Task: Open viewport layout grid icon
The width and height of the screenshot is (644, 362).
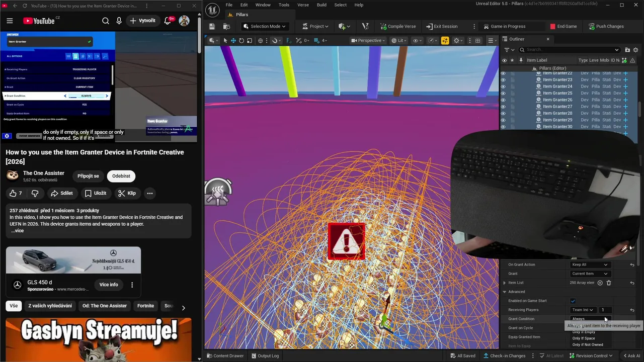Action: (x=478, y=40)
